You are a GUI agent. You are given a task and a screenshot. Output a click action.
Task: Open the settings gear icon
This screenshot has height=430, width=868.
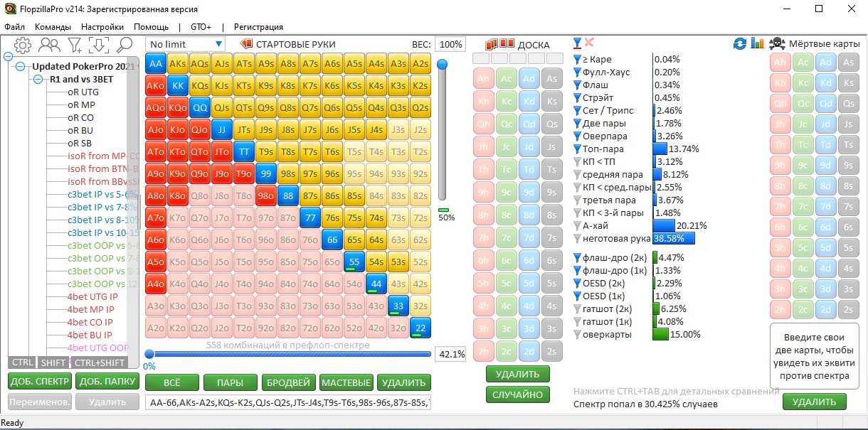(x=23, y=45)
